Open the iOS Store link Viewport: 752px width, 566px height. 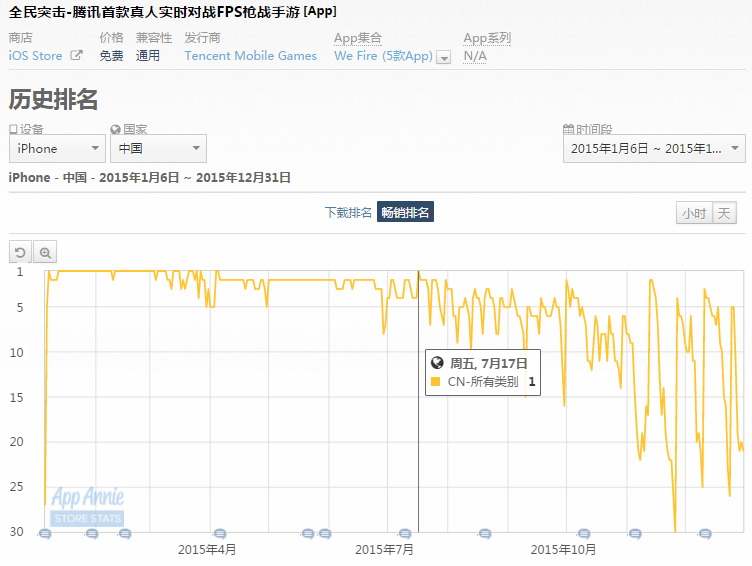[35, 56]
